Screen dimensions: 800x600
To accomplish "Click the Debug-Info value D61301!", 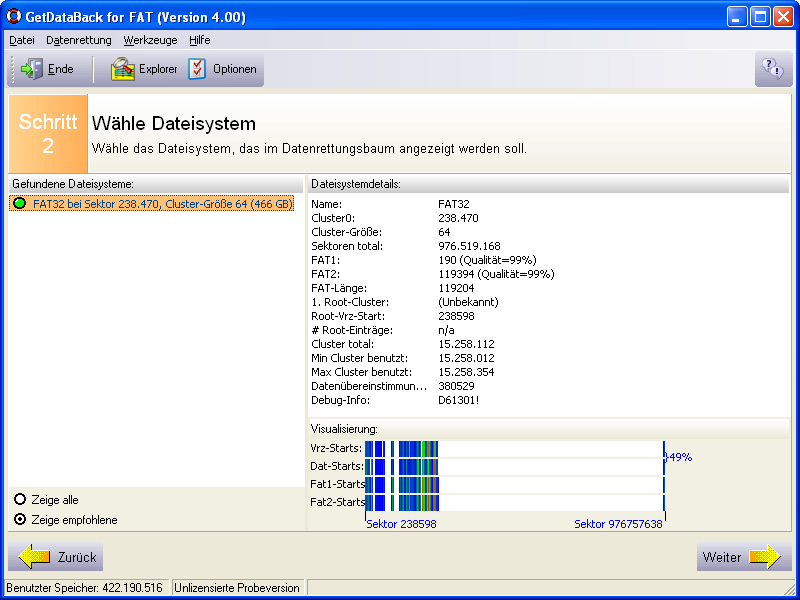I will (459, 400).
